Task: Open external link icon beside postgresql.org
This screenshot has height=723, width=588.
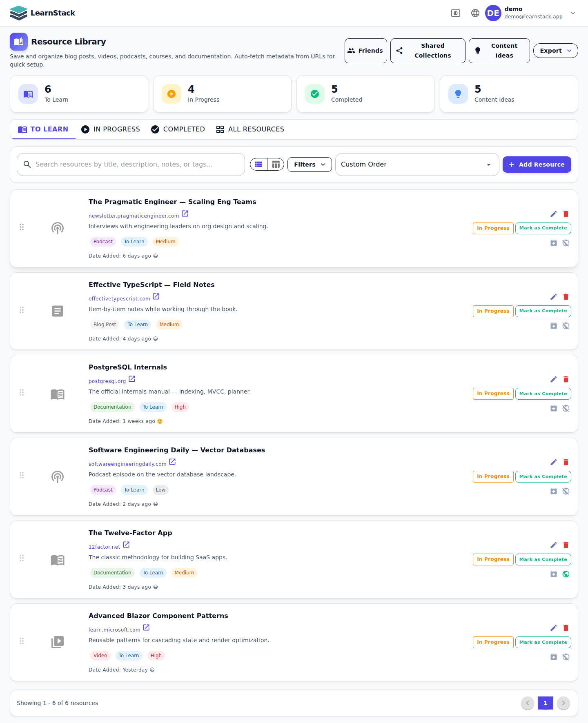Action: coord(132,379)
